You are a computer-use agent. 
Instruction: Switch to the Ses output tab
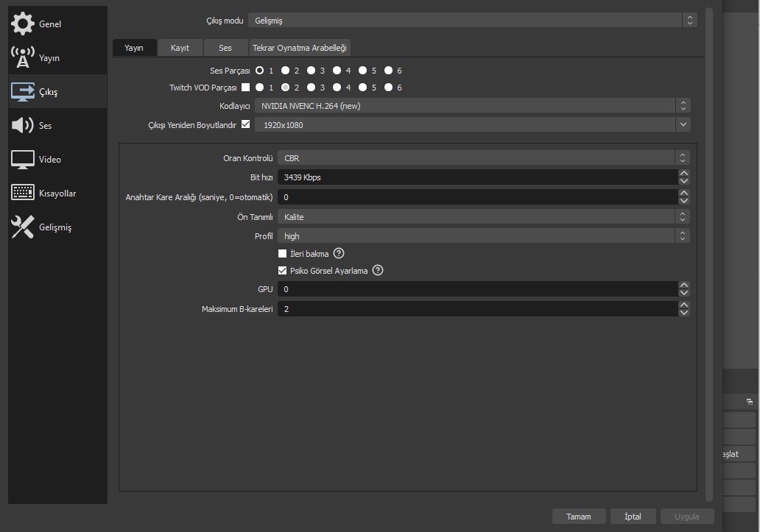coord(225,48)
